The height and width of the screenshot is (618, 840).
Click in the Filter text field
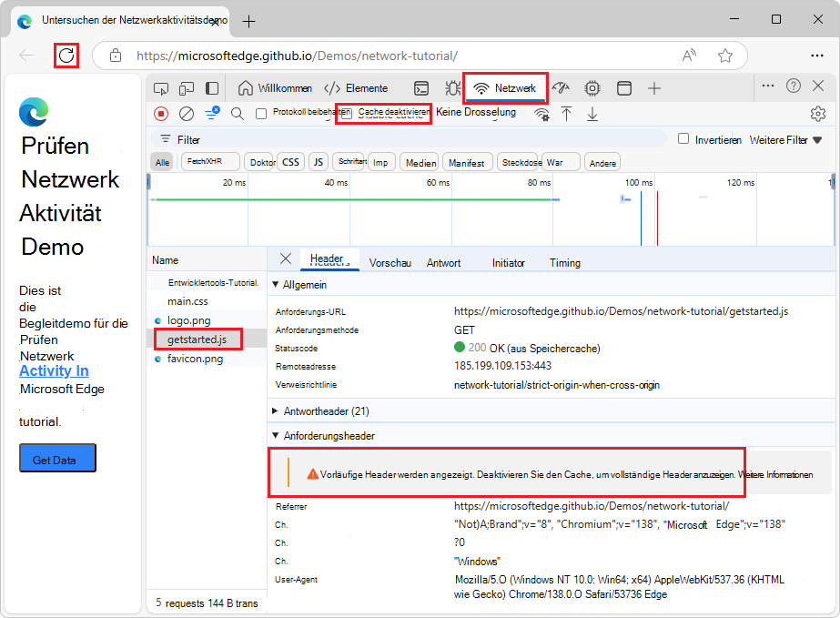[409, 139]
